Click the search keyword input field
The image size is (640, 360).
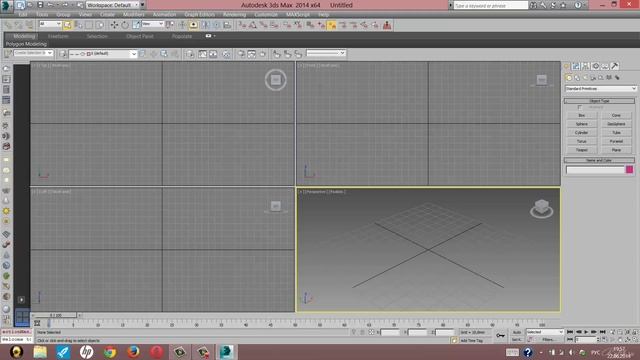[x=491, y=6]
